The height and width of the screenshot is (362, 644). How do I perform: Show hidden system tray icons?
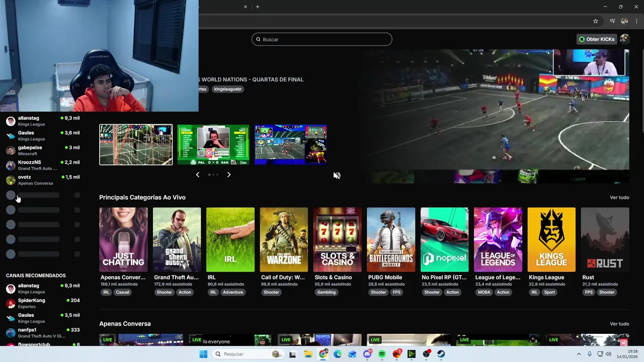click(579, 354)
